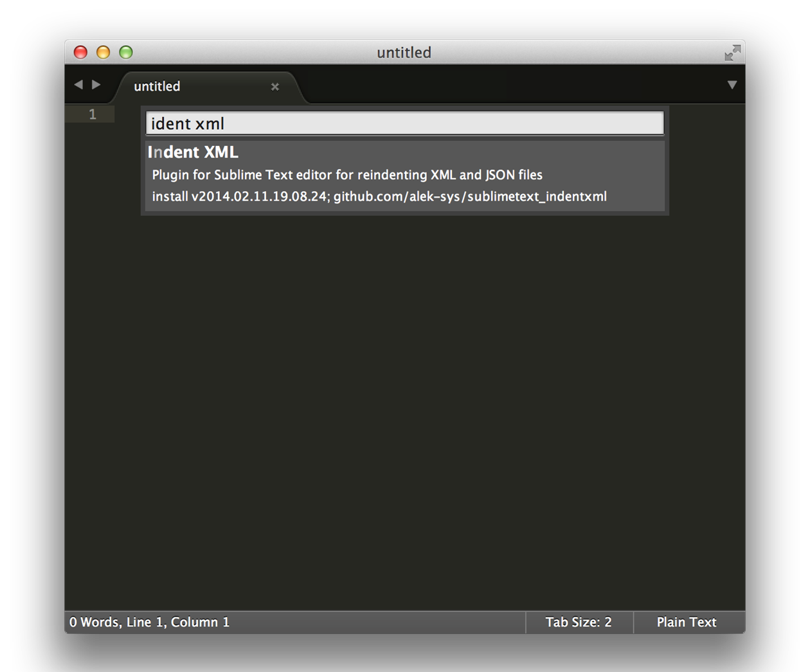Click the right tab navigation arrow
Image resolution: width=810 pixels, height=672 pixels.
point(96,85)
